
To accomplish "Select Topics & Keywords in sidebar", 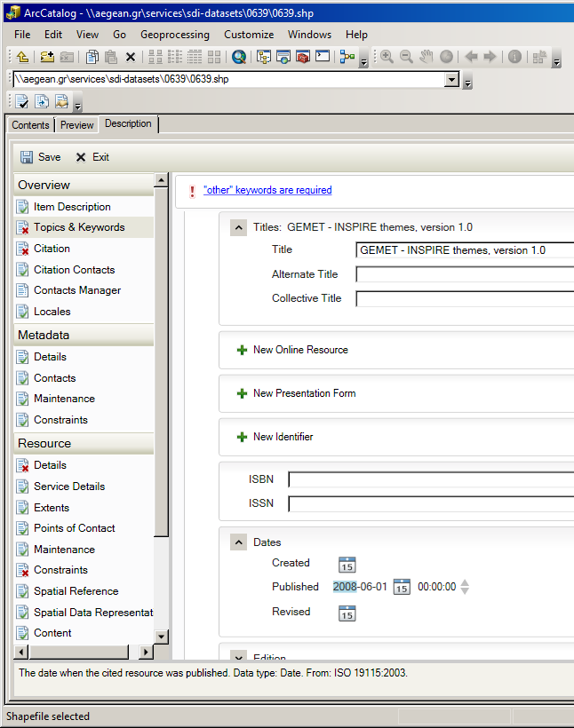I will [x=84, y=227].
